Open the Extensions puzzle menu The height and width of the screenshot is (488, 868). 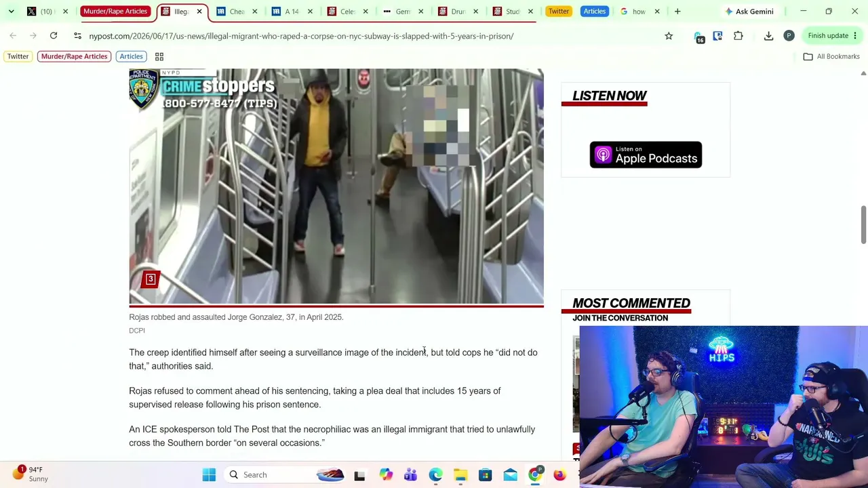738,36
